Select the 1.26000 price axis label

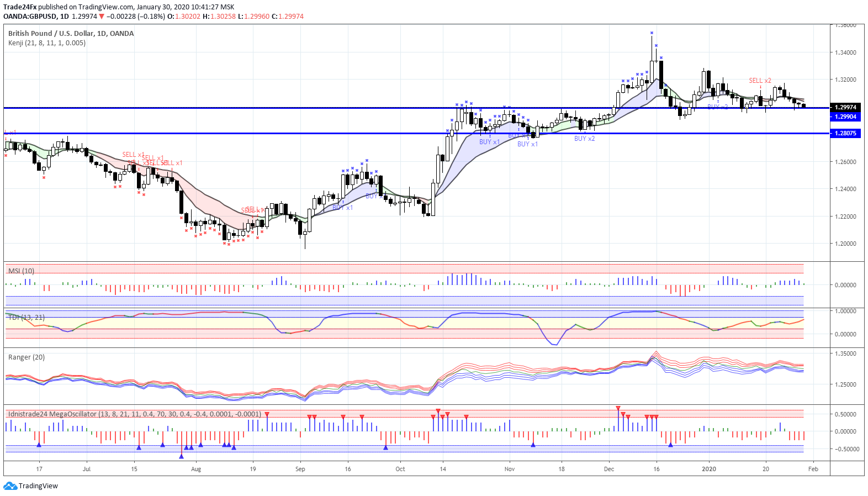[845, 162]
